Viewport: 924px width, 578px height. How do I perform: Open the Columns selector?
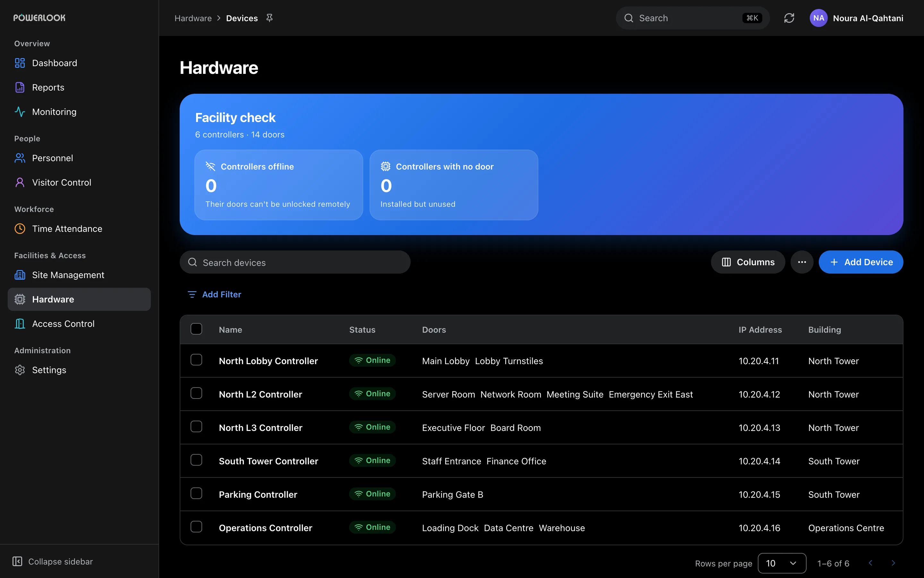[748, 262]
